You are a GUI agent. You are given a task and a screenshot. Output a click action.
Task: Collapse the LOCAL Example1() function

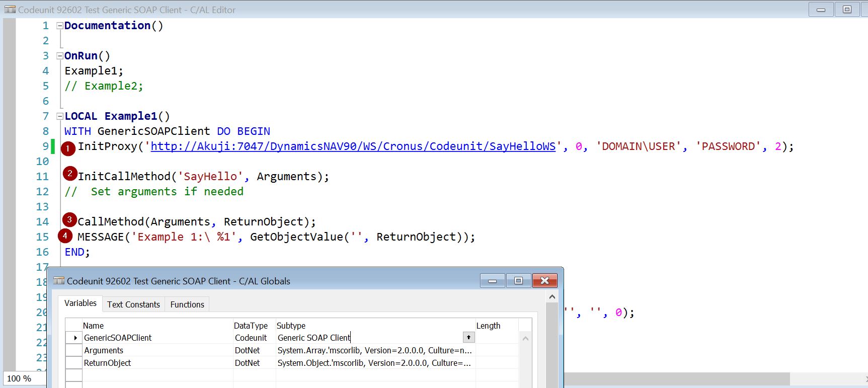(x=60, y=116)
